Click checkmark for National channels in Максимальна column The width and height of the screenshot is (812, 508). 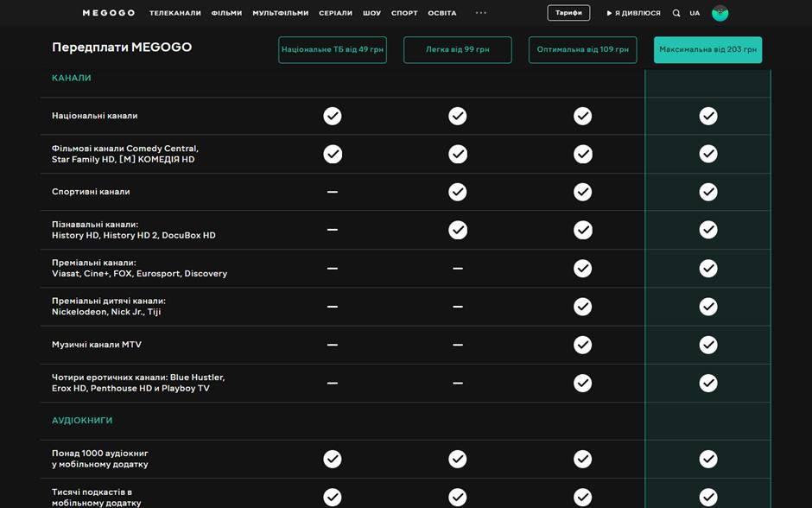[x=708, y=116]
